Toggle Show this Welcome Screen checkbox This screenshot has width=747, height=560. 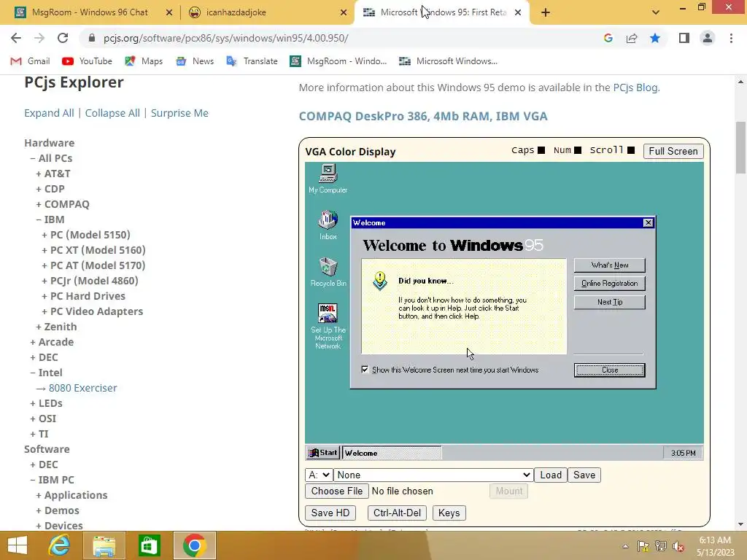(365, 370)
